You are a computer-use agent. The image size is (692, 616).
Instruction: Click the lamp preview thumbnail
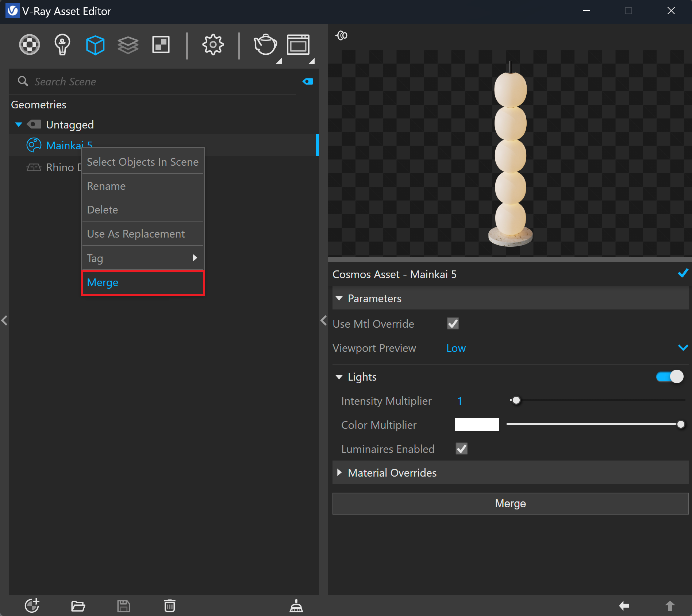(x=510, y=153)
